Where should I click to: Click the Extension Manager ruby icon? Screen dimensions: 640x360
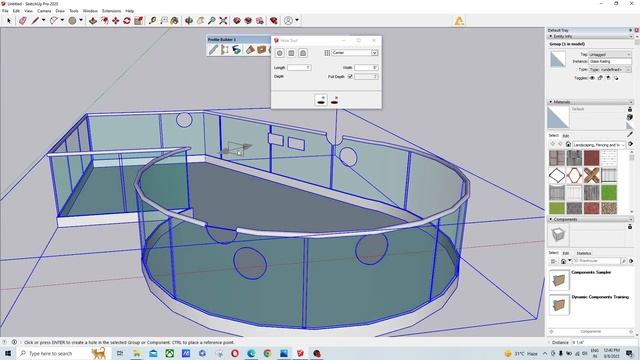pos(273,20)
